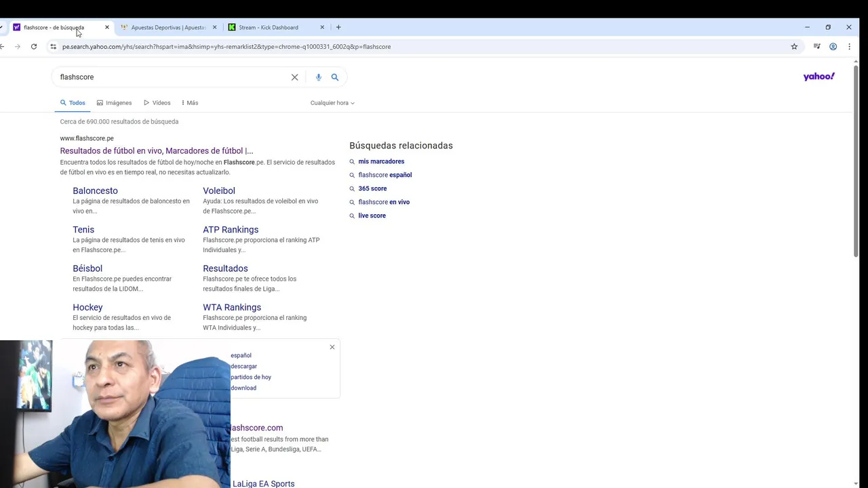Open the WTA Rankings sitelink
868x488 pixels.
pyautogui.click(x=232, y=308)
